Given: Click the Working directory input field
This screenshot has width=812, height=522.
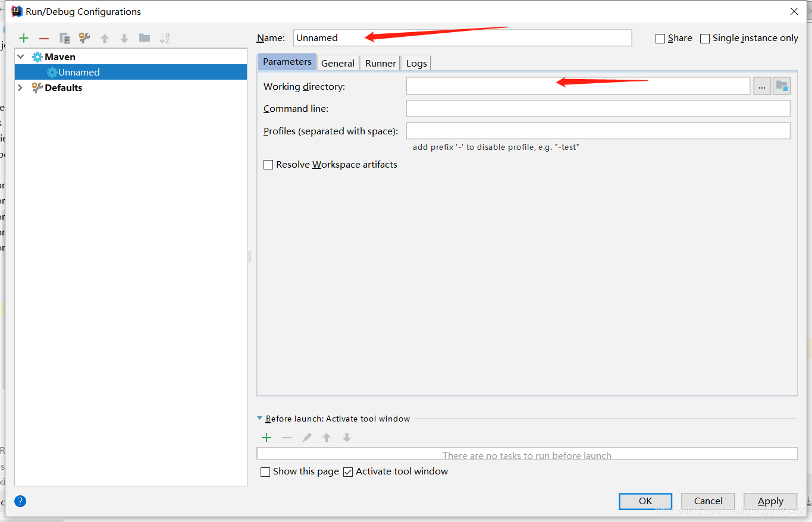Looking at the screenshot, I should 578,86.
